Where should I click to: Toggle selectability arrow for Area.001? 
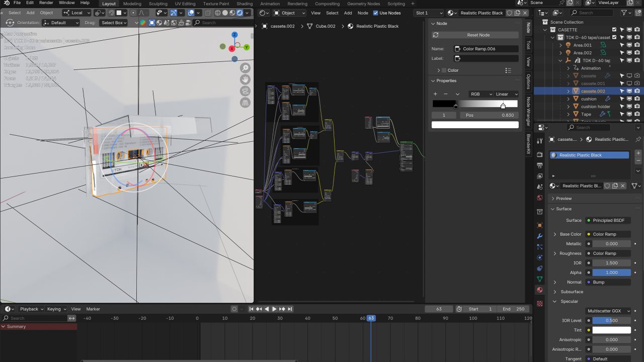click(x=622, y=45)
